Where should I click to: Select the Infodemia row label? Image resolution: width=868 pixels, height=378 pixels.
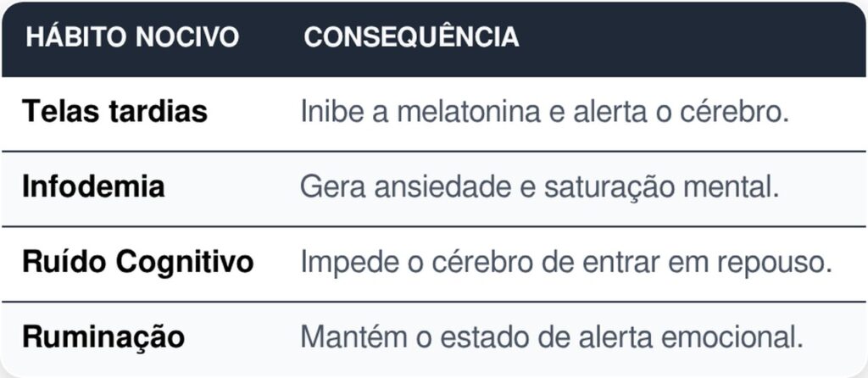point(93,186)
